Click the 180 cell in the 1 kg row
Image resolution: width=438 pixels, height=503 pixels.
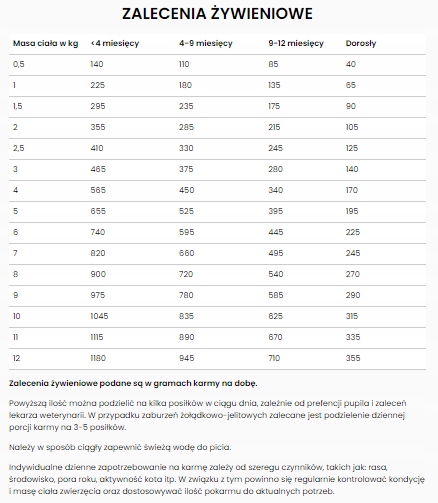[185, 85]
